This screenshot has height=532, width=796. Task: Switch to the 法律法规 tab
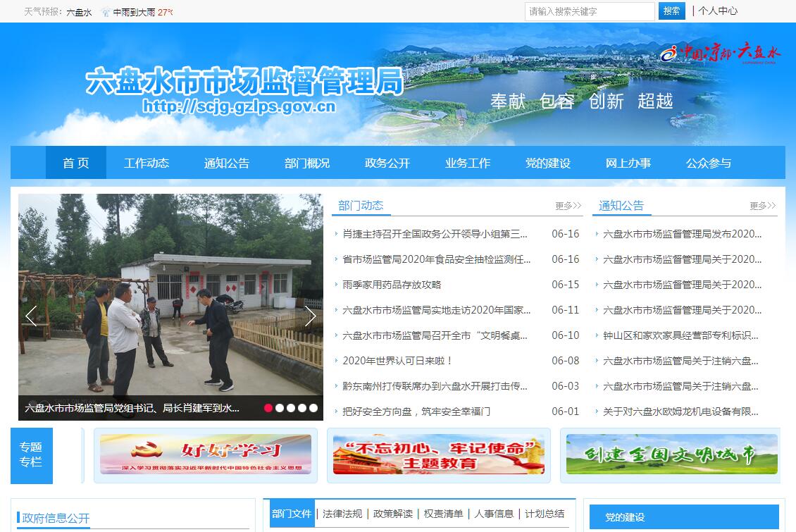point(342,514)
